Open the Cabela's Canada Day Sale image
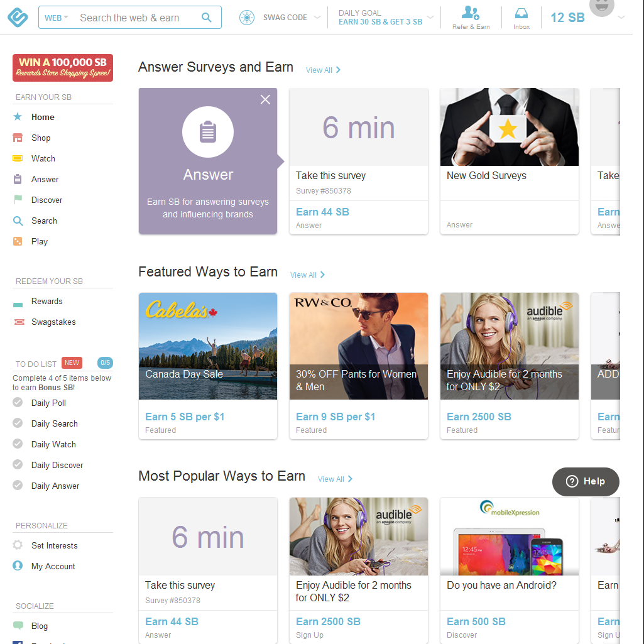Screen dimensions: 644x644 208,346
